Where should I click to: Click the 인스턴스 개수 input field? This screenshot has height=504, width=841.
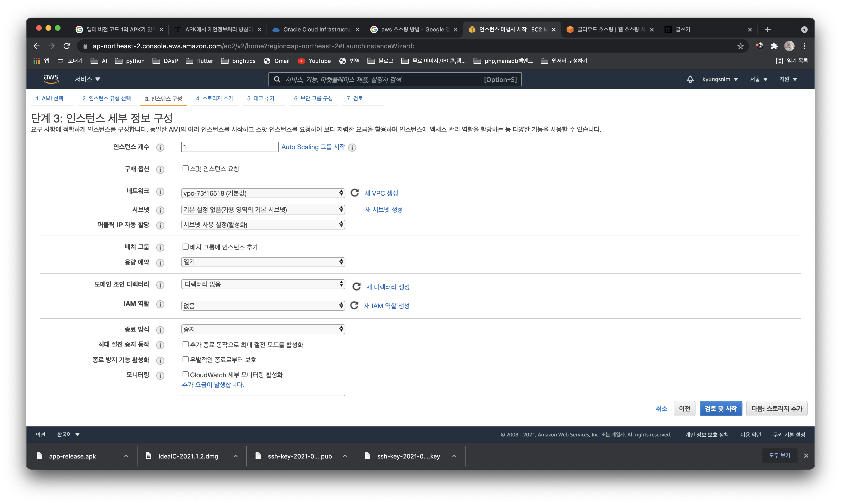(230, 147)
